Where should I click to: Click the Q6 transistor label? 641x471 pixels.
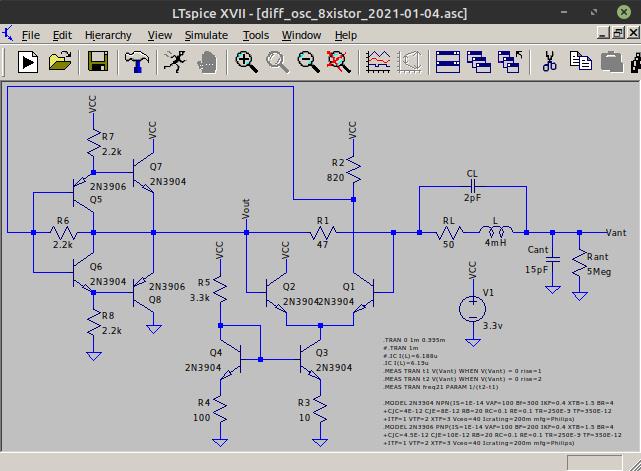(x=96, y=267)
